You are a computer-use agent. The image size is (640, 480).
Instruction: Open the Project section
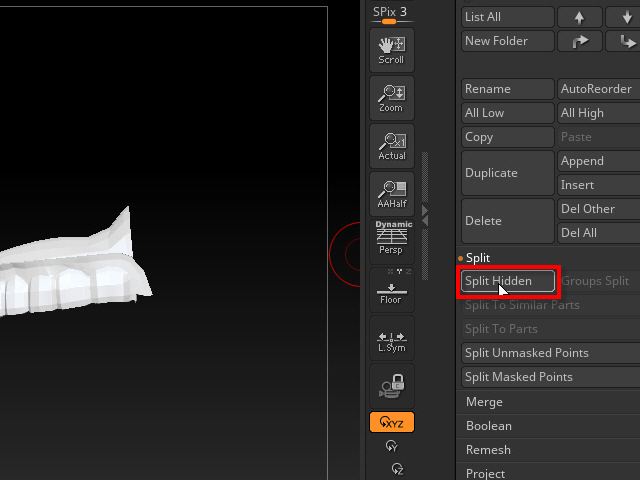pyautogui.click(x=485, y=473)
